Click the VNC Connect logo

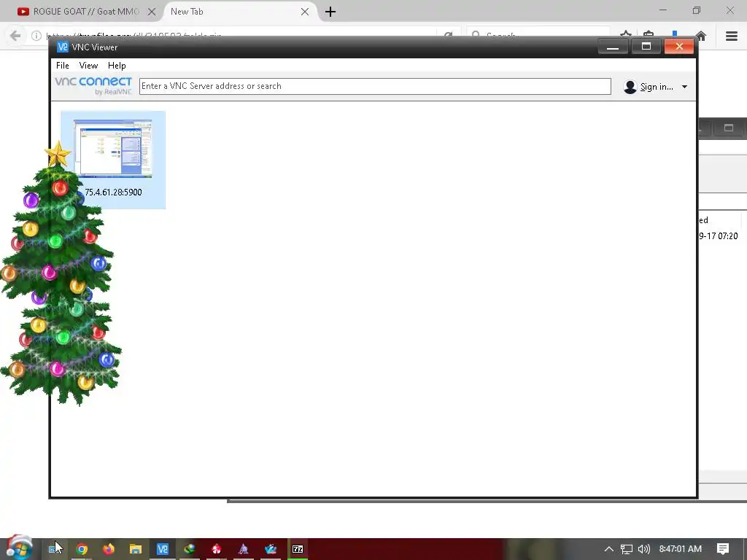click(93, 86)
